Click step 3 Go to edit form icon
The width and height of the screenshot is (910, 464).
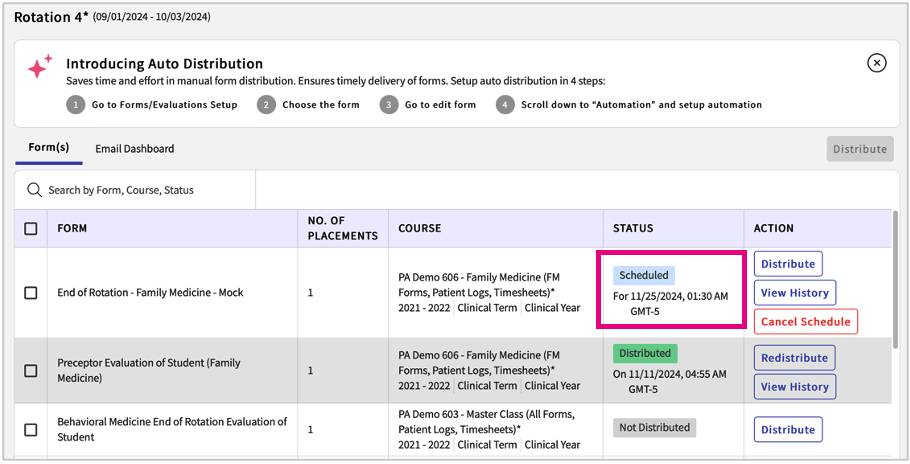(388, 105)
